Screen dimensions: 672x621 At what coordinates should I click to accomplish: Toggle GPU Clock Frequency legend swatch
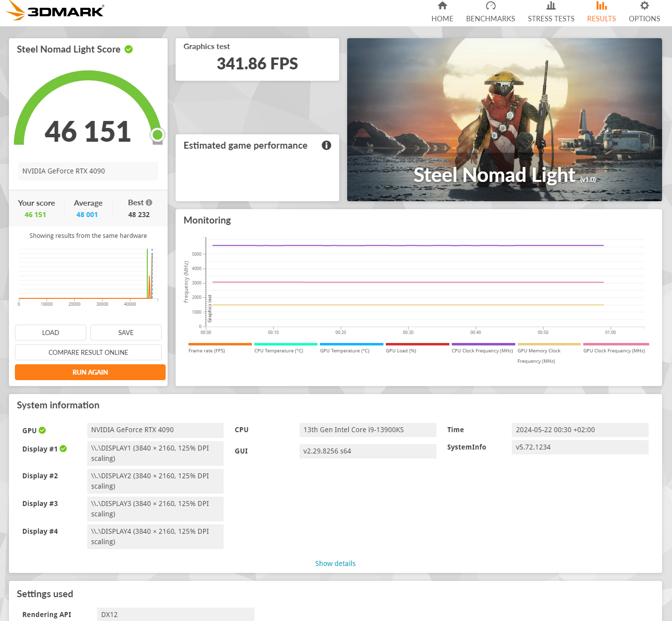click(x=616, y=344)
